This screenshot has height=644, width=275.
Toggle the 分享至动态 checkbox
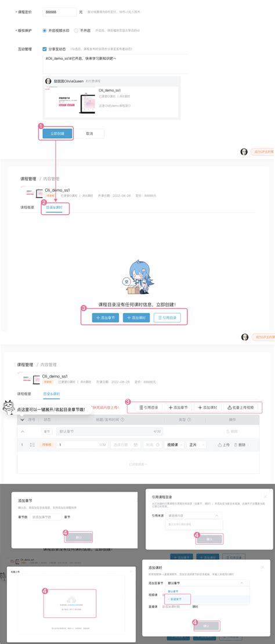pos(55,49)
